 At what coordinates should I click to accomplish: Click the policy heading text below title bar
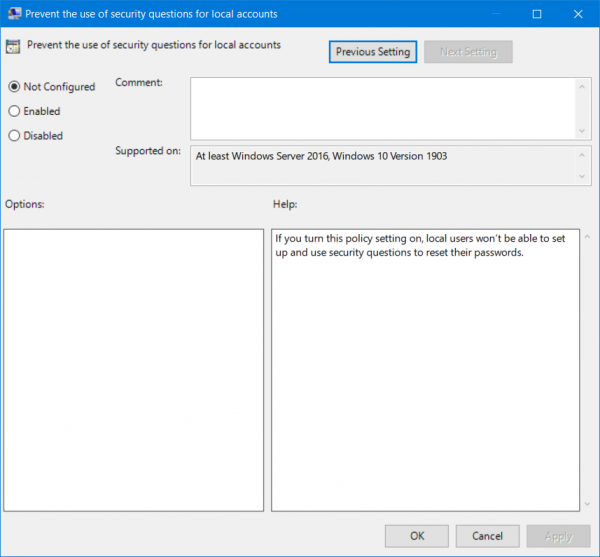154,45
